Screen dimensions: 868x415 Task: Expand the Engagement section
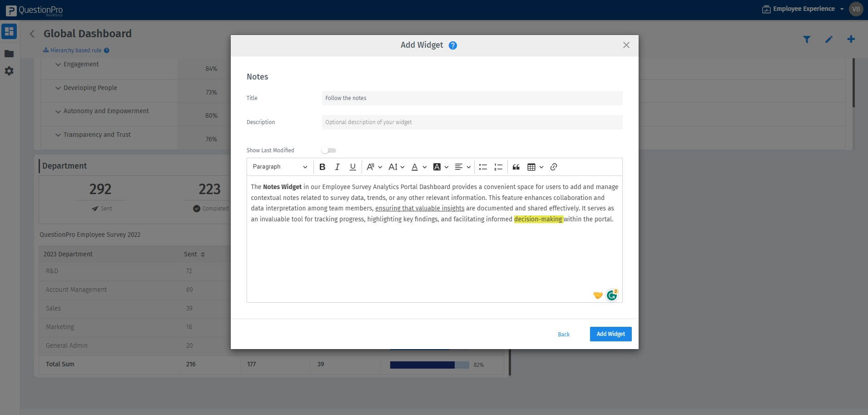coord(58,64)
